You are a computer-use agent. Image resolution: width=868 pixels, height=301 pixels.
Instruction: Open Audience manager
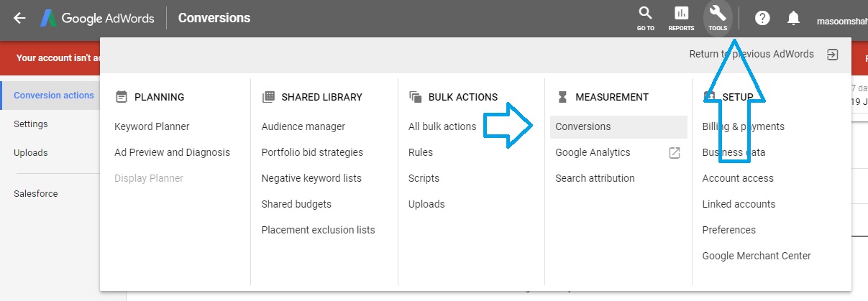pyautogui.click(x=303, y=126)
